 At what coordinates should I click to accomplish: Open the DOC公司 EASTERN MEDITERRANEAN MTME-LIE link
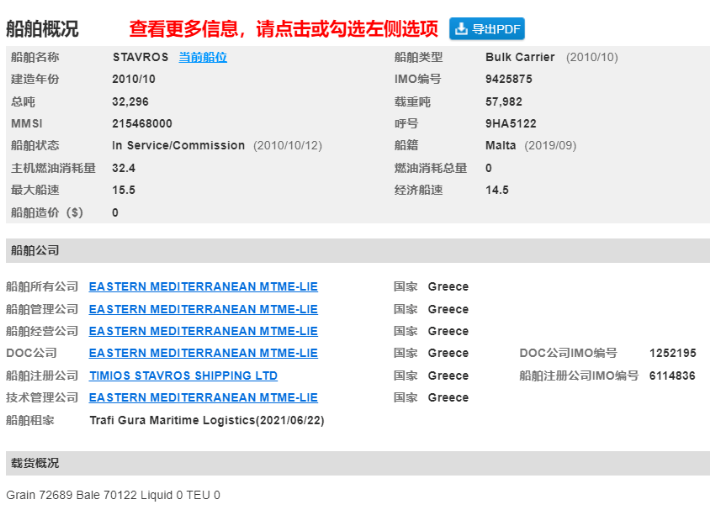tap(203, 353)
